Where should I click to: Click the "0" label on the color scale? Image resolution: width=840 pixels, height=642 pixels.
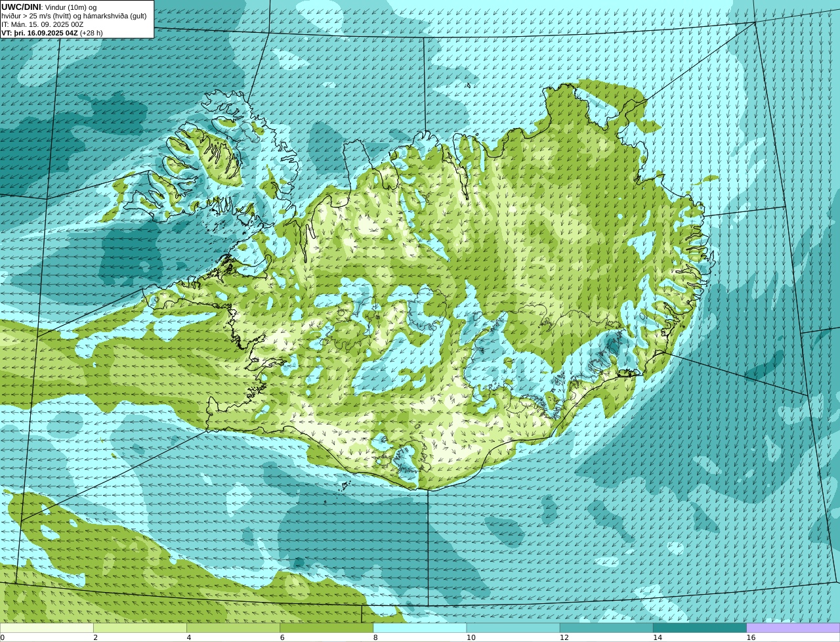pos(2,637)
